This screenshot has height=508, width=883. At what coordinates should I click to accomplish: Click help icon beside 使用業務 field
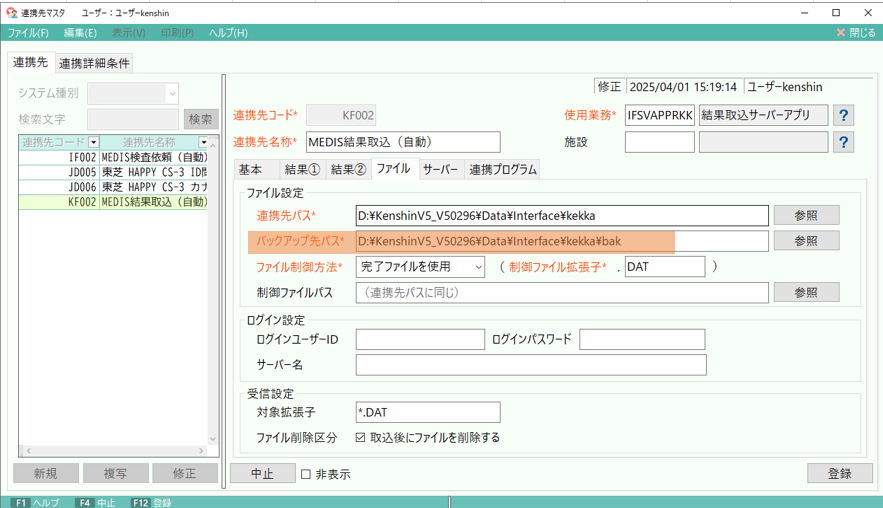844,116
